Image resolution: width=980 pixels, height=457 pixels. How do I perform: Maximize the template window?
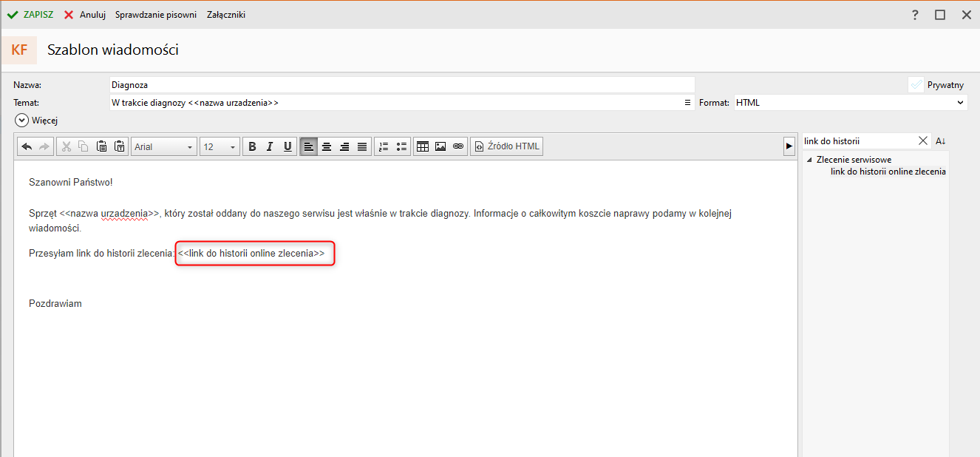tap(940, 15)
